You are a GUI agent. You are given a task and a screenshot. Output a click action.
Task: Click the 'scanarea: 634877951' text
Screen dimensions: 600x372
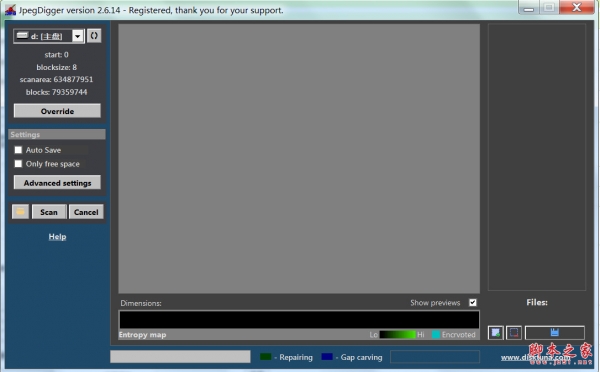tap(56, 79)
